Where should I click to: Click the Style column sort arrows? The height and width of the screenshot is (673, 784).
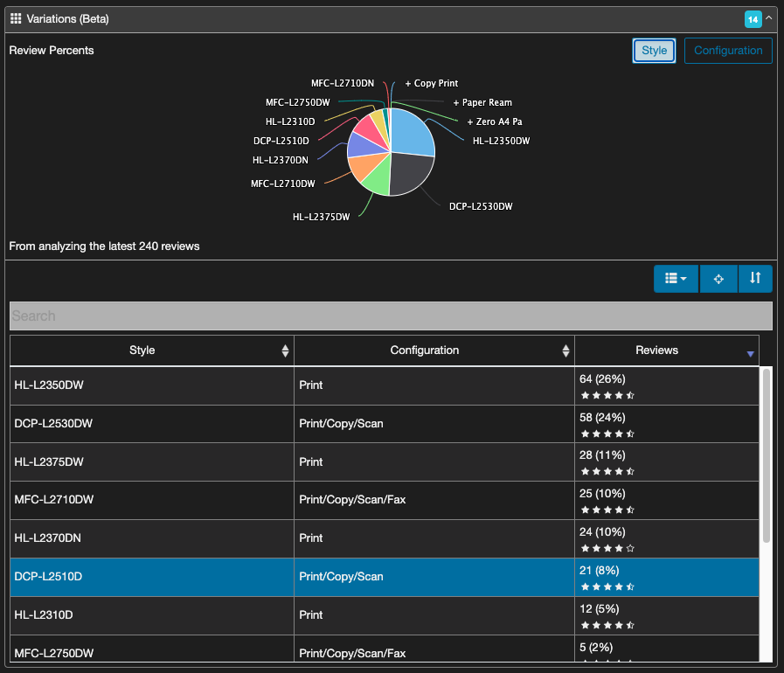coord(285,351)
